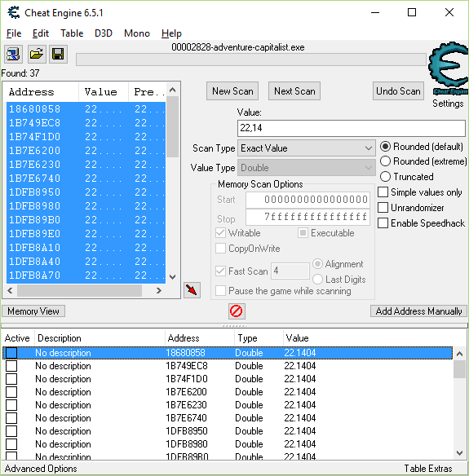Image resolution: width=469 pixels, height=476 pixels.
Task: Activate checkbox for address 1B74F1D0
Action: [x=11, y=379]
